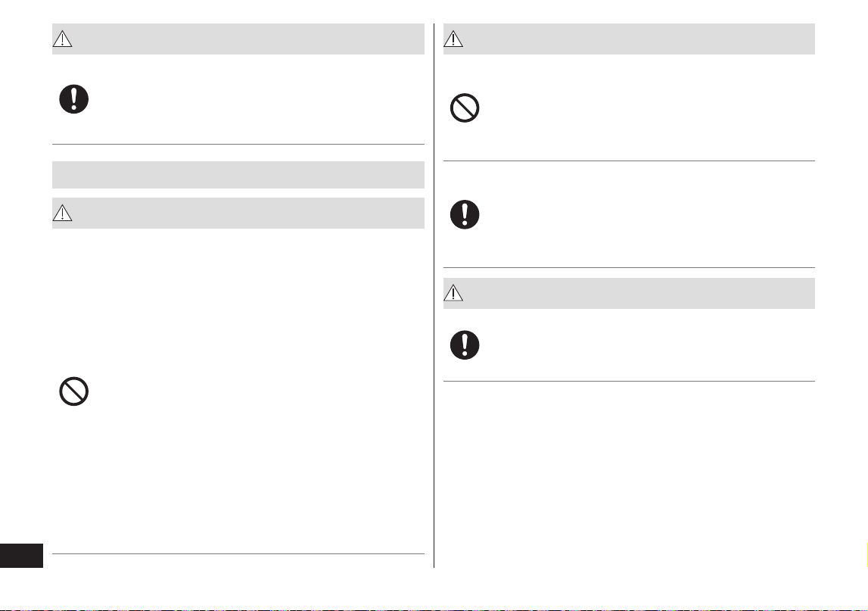Viewport: 868px width, 611px height.
Task: Click the yellow marker at the right edge
Action: [x=866, y=555]
